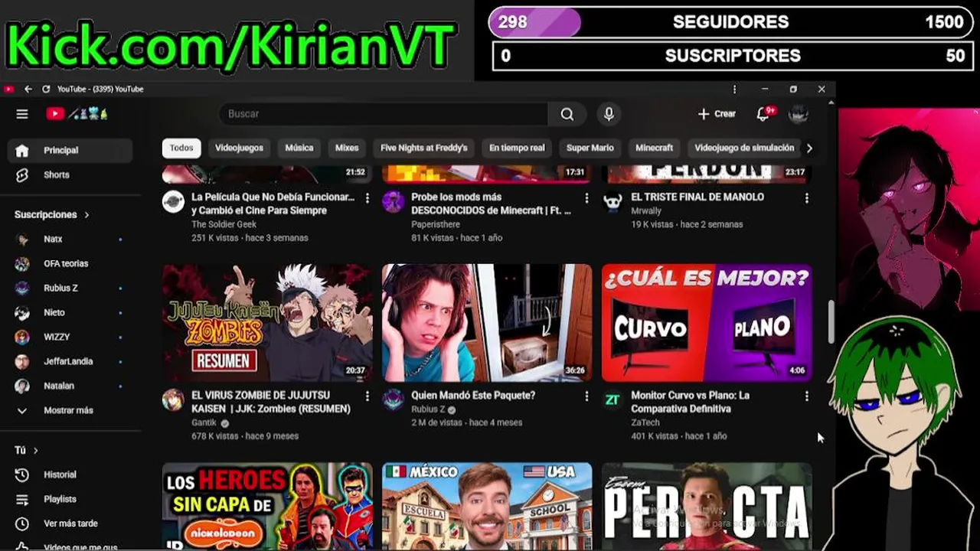
Task: Open Shorts from the sidebar
Action: click(70, 174)
